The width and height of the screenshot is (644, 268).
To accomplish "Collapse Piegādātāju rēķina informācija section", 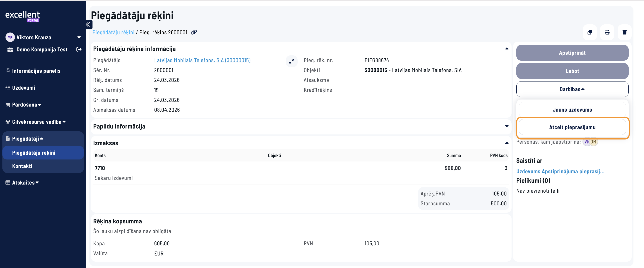I will [x=507, y=49].
